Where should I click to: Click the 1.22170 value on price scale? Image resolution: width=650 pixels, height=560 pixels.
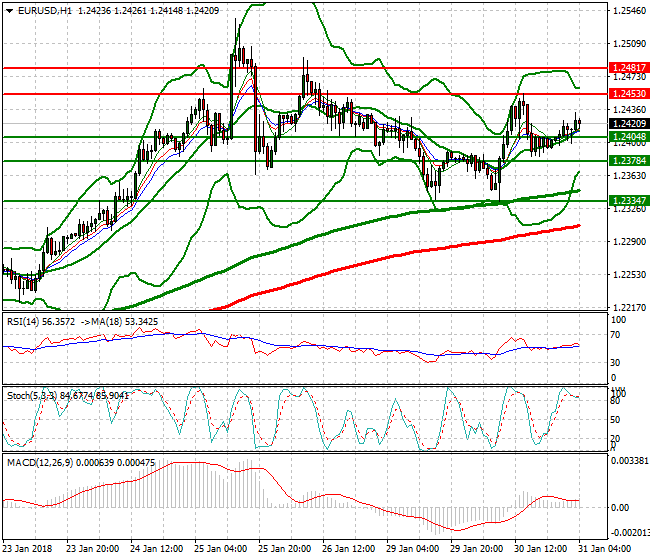tap(628, 307)
